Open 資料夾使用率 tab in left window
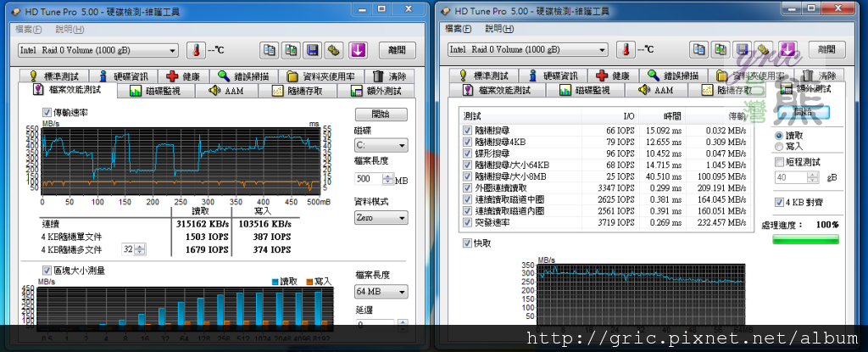868x352 pixels. tap(323, 76)
